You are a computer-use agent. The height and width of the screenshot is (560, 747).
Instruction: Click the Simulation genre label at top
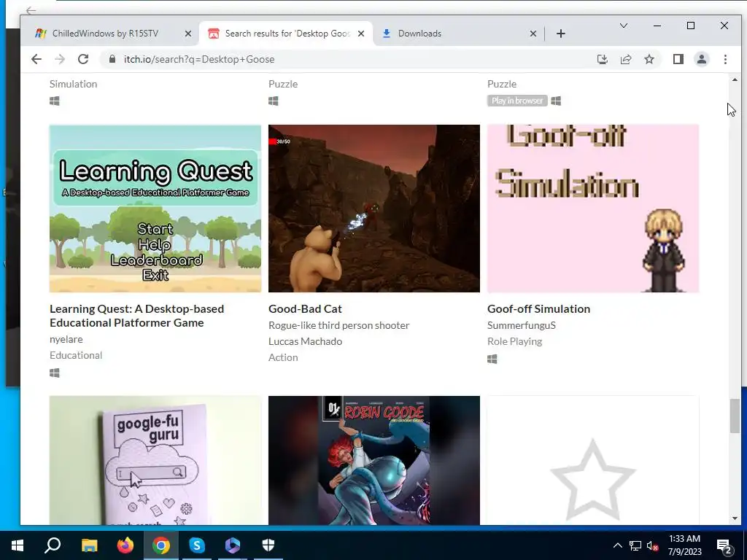(74, 84)
